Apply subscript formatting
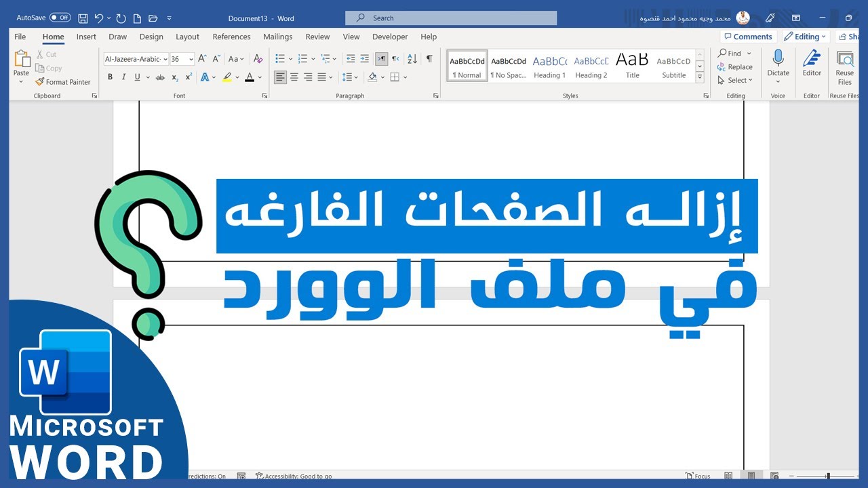This screenshot has width=868, height=488. [x=175, y=77]
